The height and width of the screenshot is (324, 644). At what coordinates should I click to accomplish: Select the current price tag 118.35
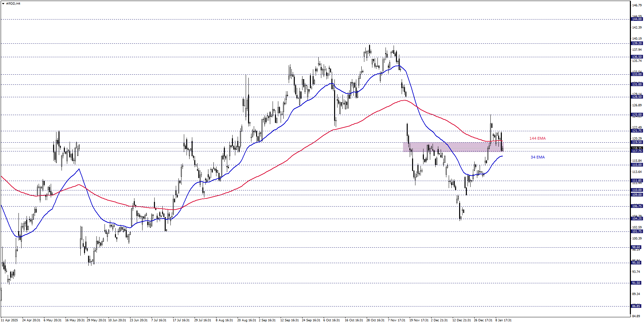(636, 148)
